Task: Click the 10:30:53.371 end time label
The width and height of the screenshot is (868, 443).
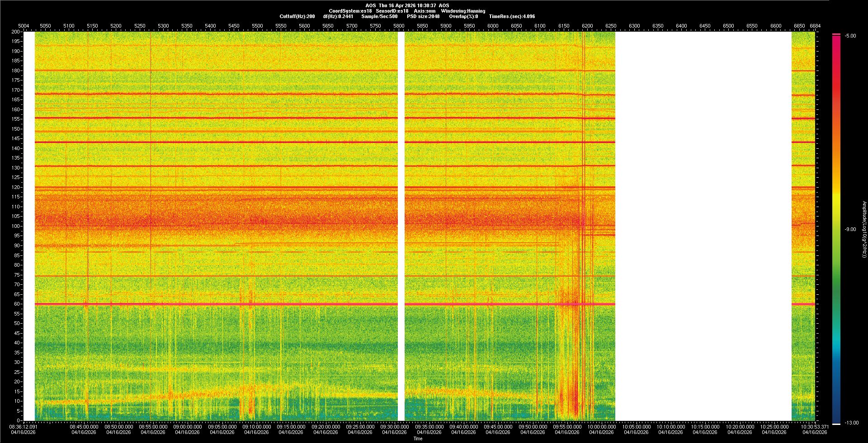Action: pyautogui.click(x=815, y=427)
